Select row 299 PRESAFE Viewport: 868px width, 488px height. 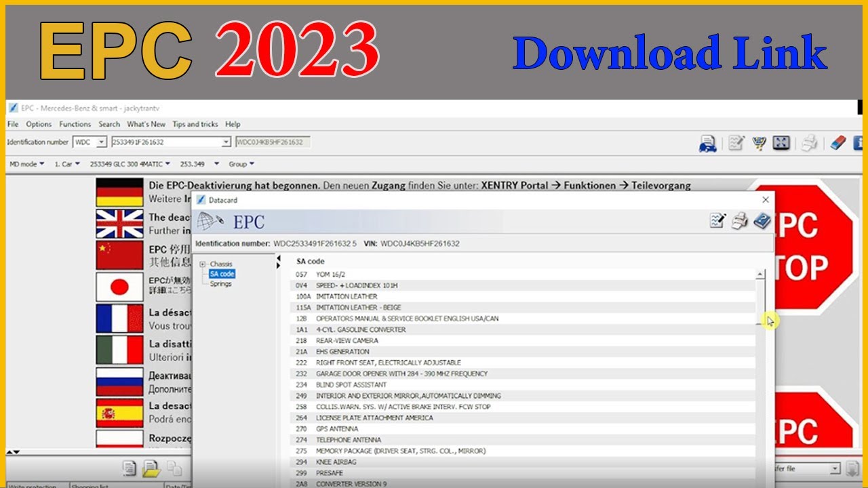[x=524, y=472]
